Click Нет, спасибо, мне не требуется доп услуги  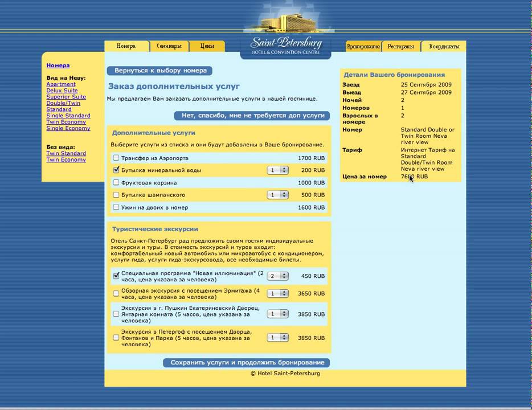[252, 116]
